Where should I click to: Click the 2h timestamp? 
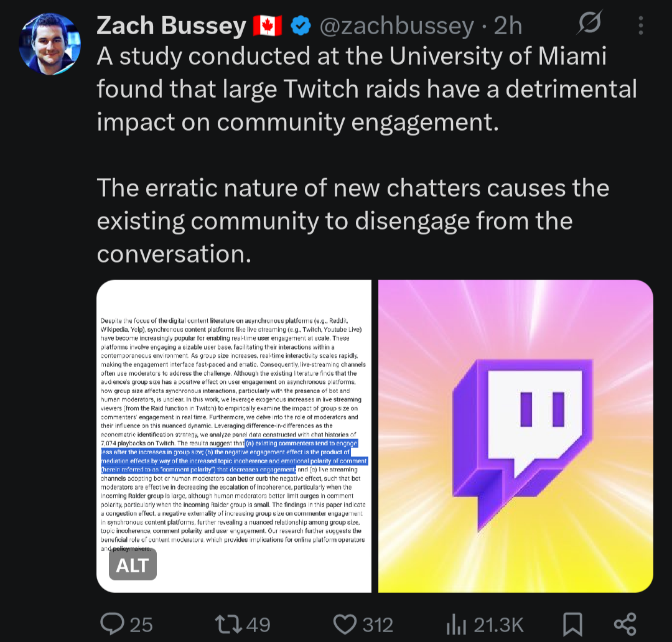(x=508, y=26)
